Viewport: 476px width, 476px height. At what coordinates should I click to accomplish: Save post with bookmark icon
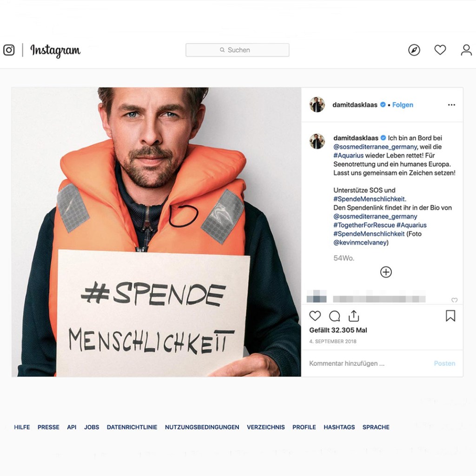coord(450,316)
